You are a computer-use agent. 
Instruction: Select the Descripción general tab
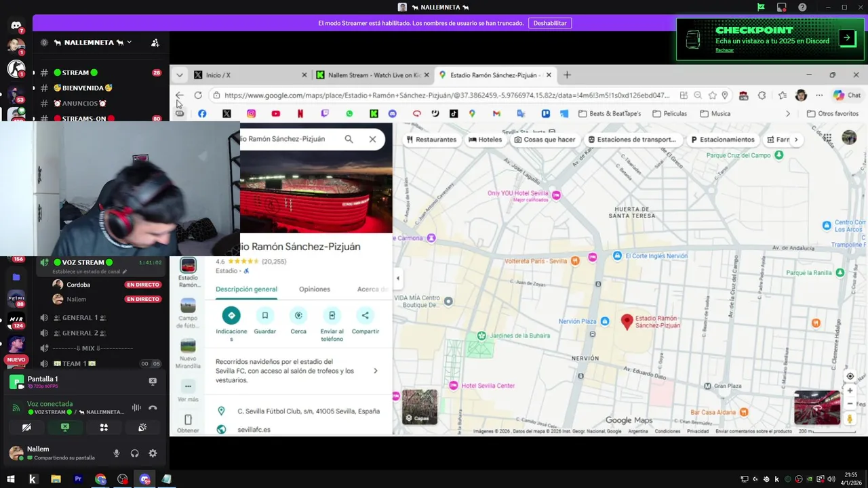tap(246, 289)
